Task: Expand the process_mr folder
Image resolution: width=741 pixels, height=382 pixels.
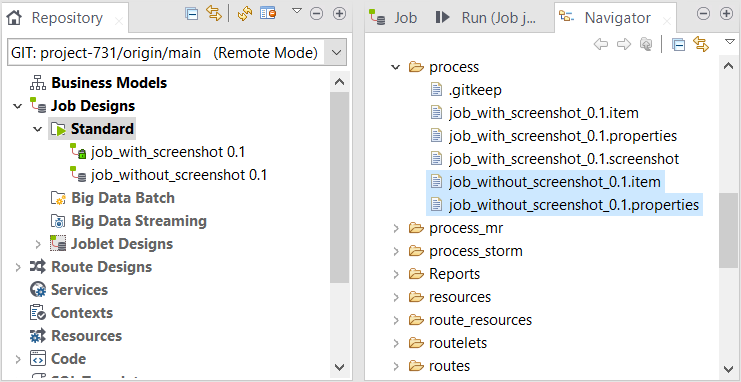Action: coord(396,228)
